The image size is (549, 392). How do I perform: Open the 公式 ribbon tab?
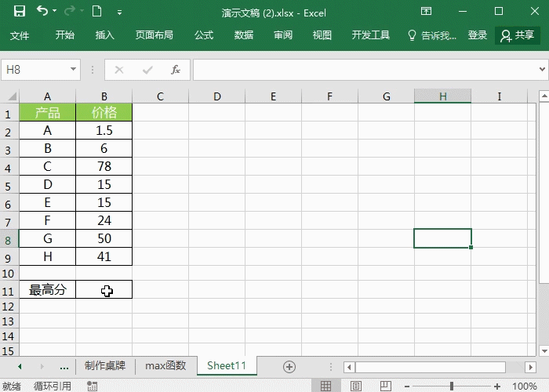204,35
